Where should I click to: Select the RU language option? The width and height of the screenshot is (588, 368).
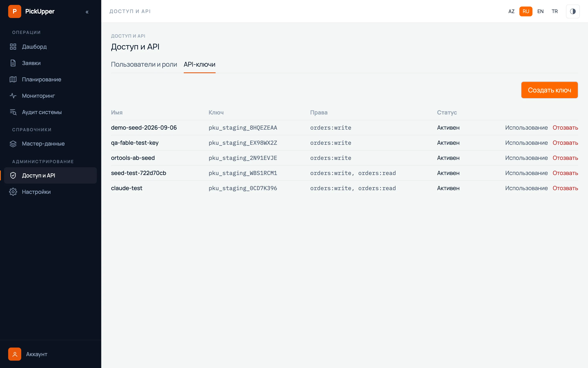tap(526, 11)
